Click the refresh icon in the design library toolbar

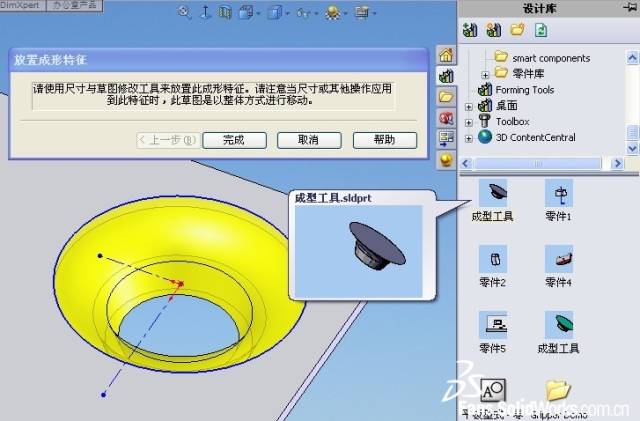coord(541,31)
